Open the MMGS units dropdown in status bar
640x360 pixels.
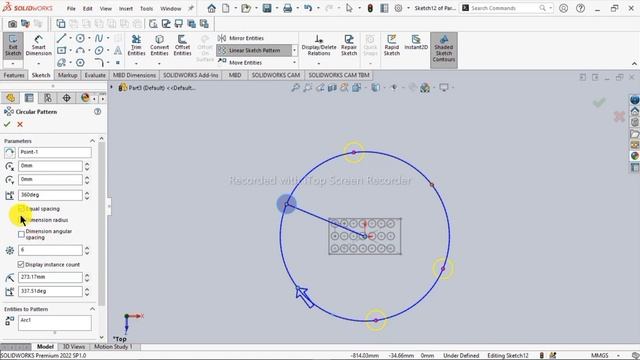[618, 356]
